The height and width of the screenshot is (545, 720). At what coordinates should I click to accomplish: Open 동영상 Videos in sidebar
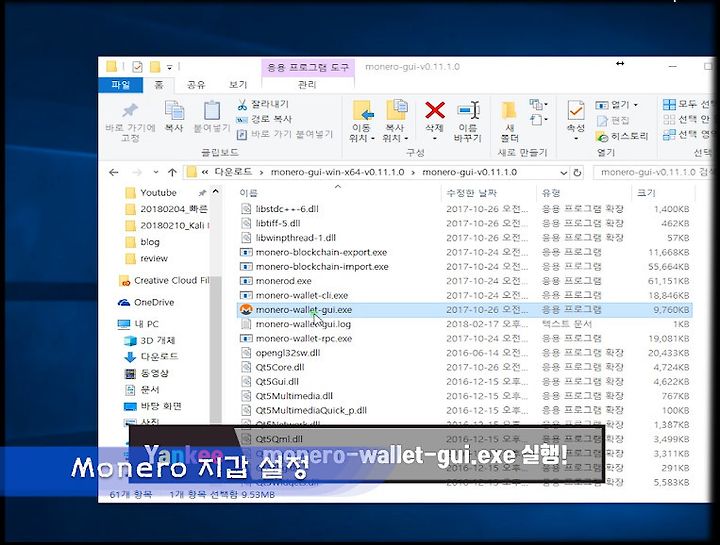[x=154, y=373]
